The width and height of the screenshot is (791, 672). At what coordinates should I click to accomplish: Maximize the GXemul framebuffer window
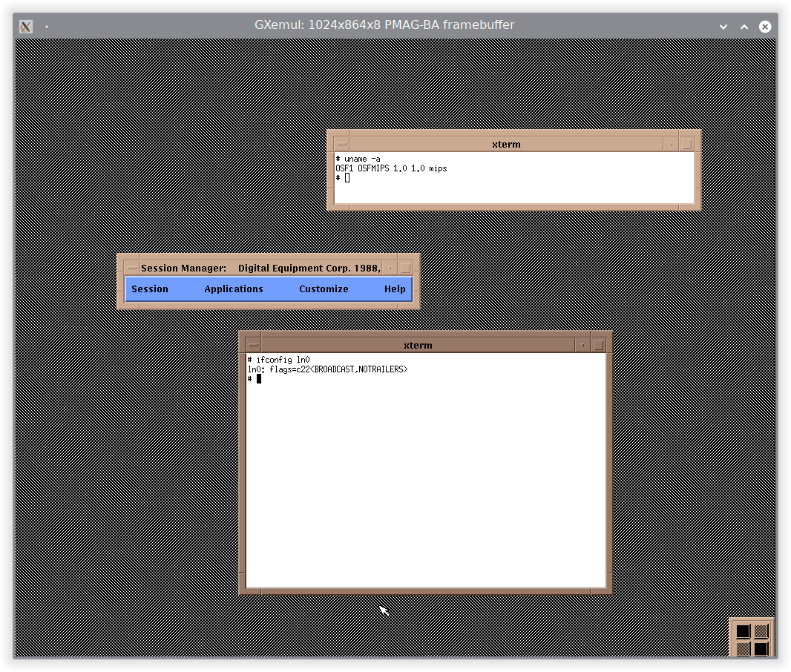point(744,27)
